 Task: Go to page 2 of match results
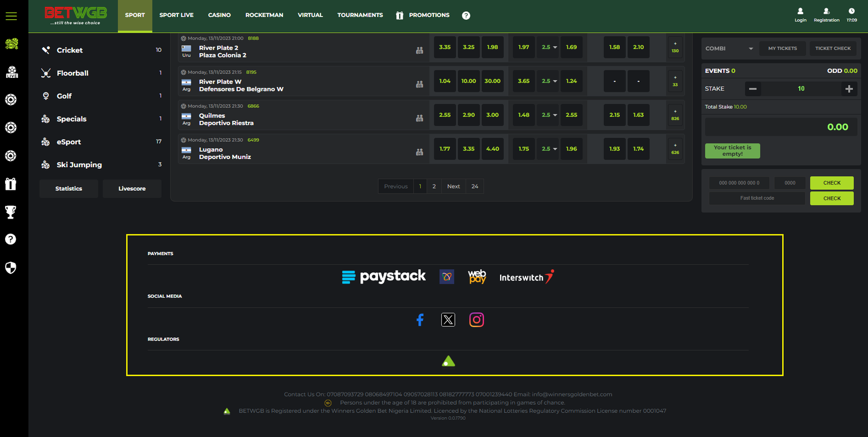pos(433,186)
